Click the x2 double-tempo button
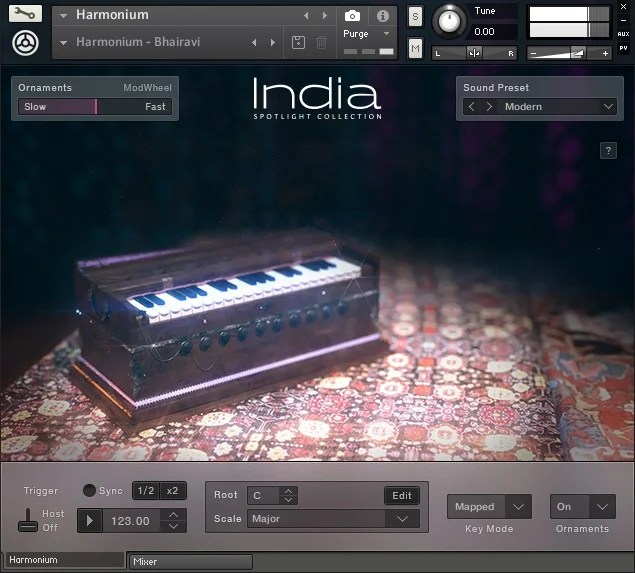 173,491
